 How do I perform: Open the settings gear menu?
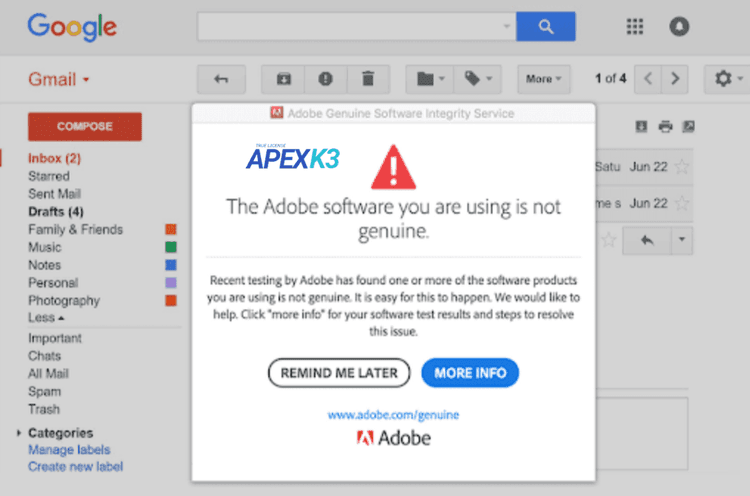click(x=723, y=79)
